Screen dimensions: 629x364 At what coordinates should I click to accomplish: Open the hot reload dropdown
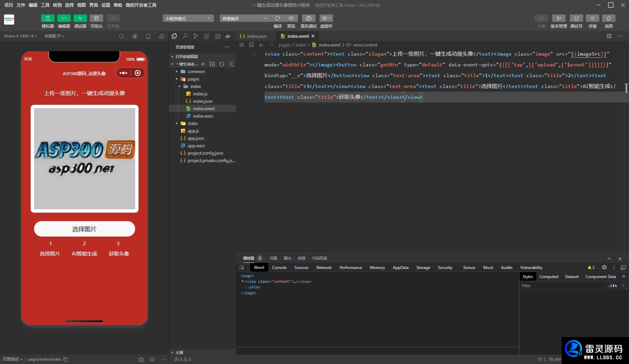pyautogui.click(x=54, y=36)
